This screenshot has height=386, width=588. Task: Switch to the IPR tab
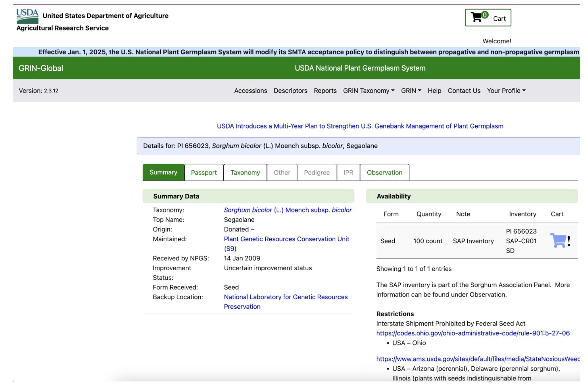348,172
